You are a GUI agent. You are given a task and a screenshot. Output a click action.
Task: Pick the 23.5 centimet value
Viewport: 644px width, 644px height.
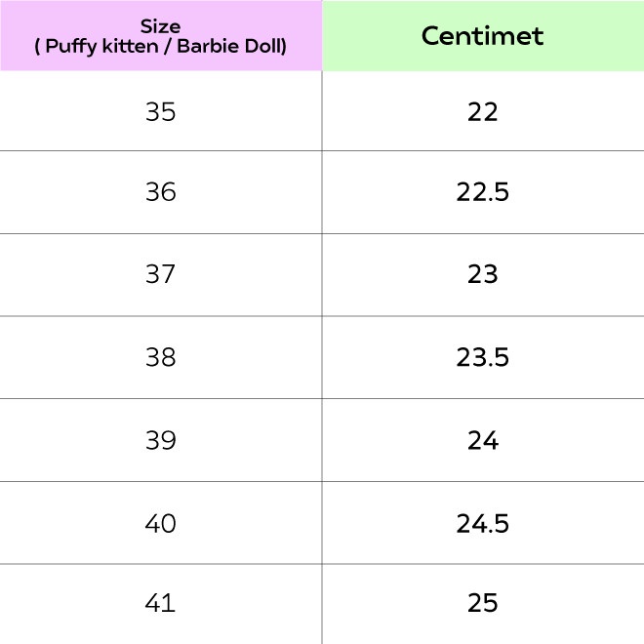pos(482,357)
